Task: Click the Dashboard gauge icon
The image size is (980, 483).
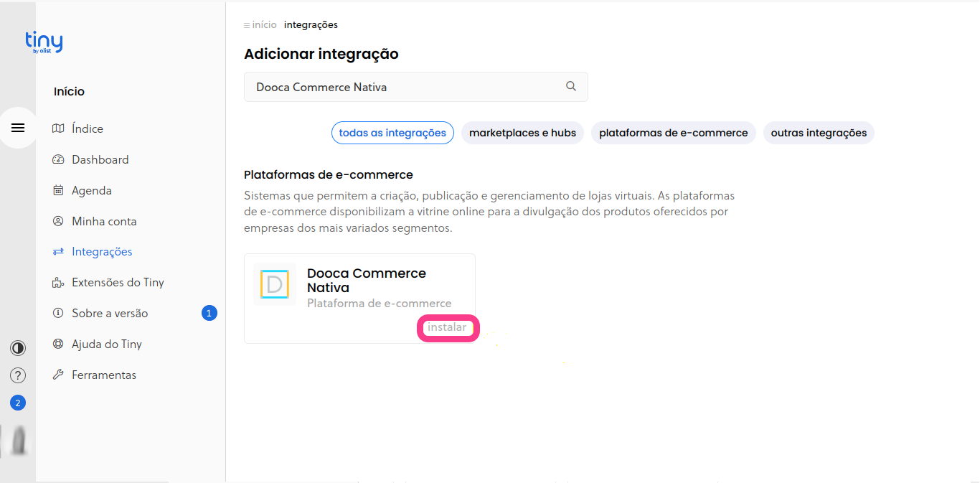Action: [59, 159]
